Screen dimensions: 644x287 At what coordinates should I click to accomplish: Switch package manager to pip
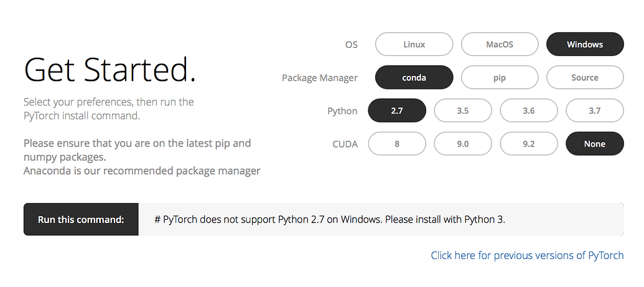point(500,78)
